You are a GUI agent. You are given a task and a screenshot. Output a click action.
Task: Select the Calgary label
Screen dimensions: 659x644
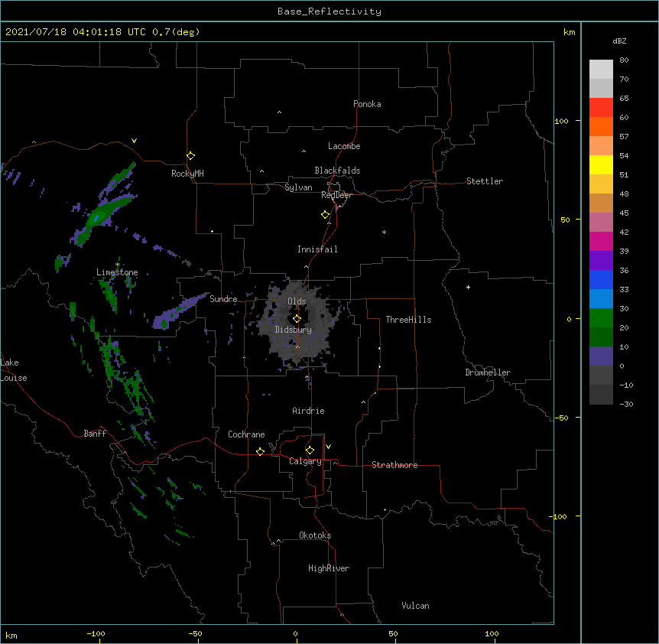pyautogui.click(x=306, y=461)
